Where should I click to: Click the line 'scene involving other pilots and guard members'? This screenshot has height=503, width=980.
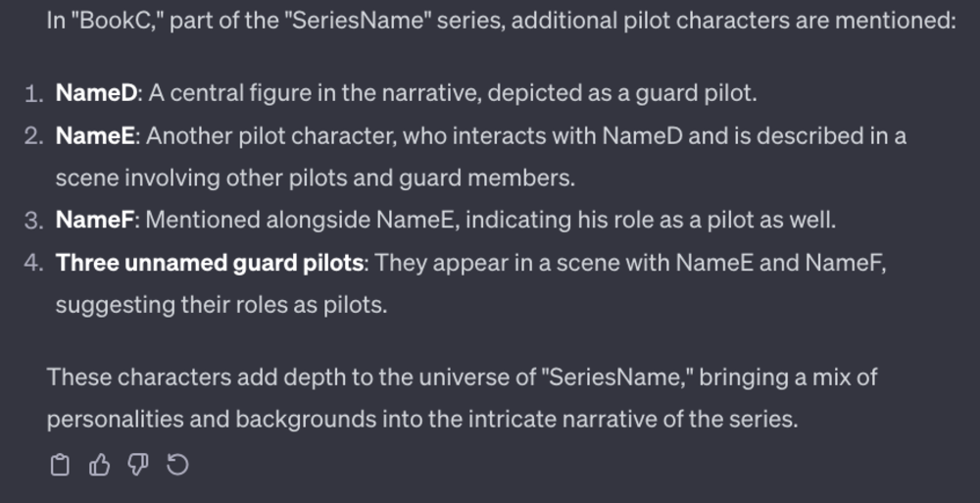pyautogui.click(x=315, y=178)
